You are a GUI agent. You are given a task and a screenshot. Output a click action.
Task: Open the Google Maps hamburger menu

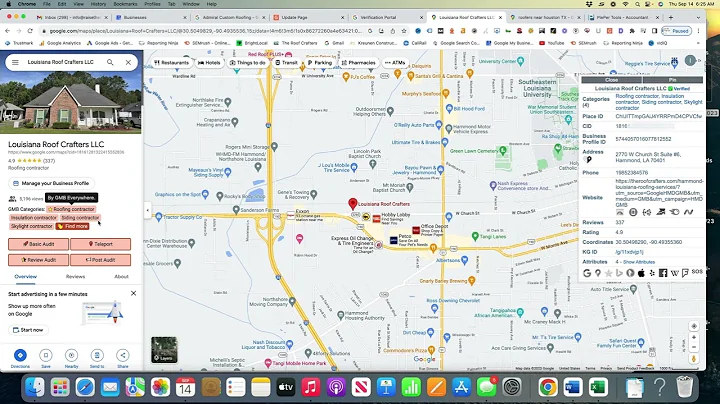click(15, 62)
